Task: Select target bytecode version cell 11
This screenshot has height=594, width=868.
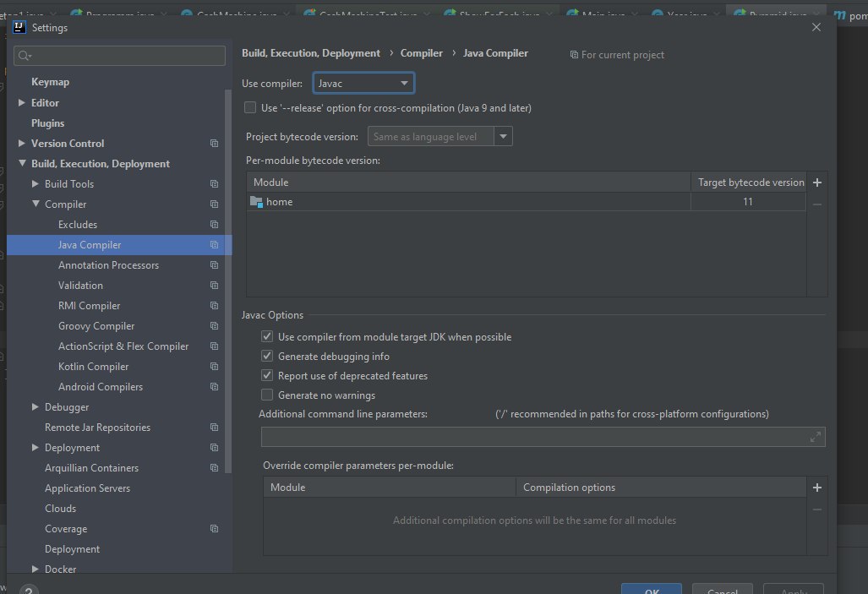Action: click(748, 202)
